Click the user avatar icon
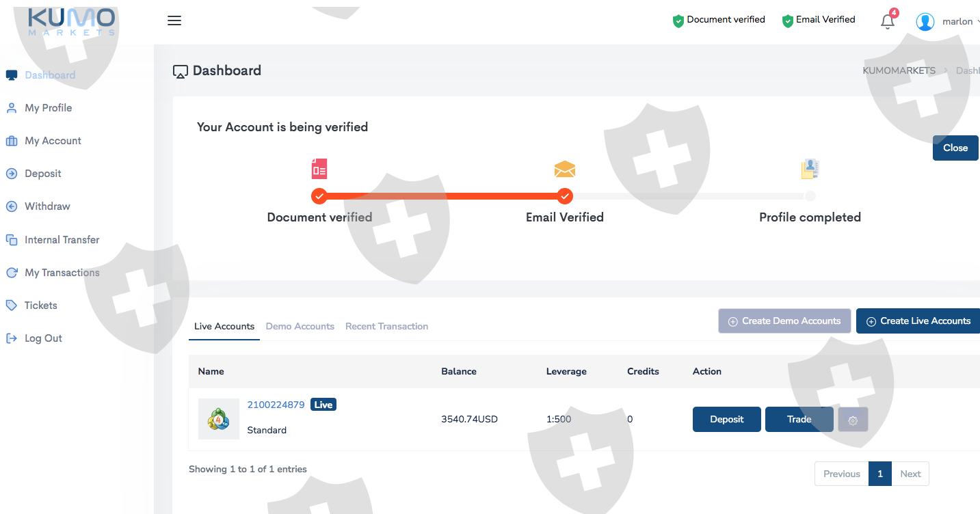The image size is (980, 514). point(925,22)
